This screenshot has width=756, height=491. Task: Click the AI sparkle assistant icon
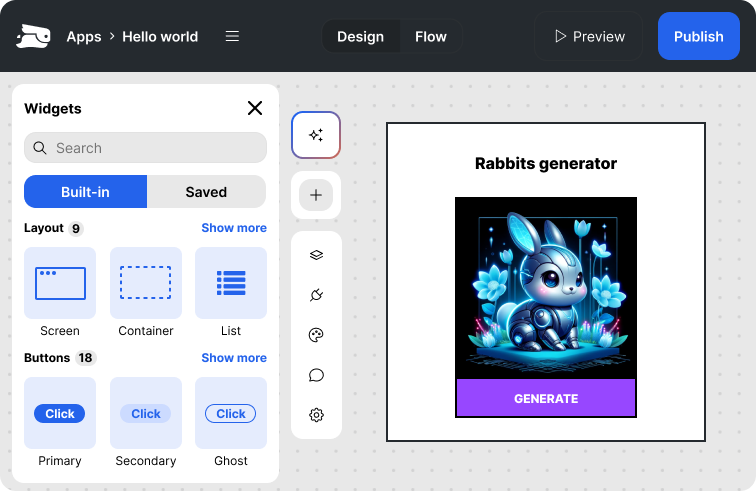[x=316, y=135]
